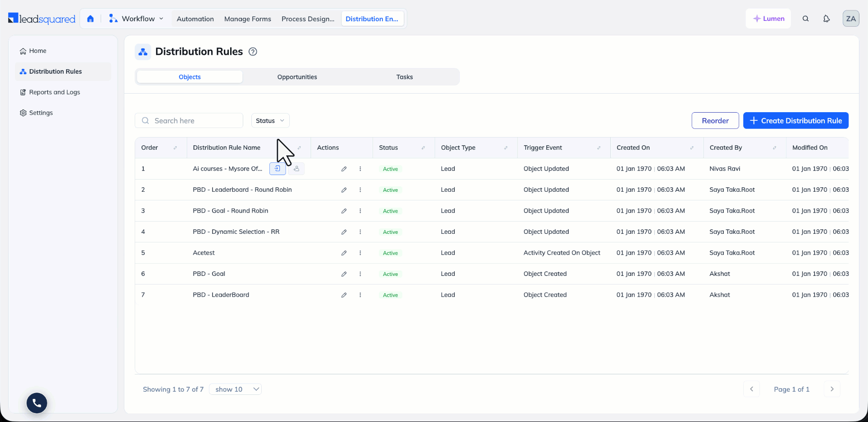Open more options for PBD - Dynamic Selection - RR
Viewport: 868px width, 422px height.
click(360, 232)
